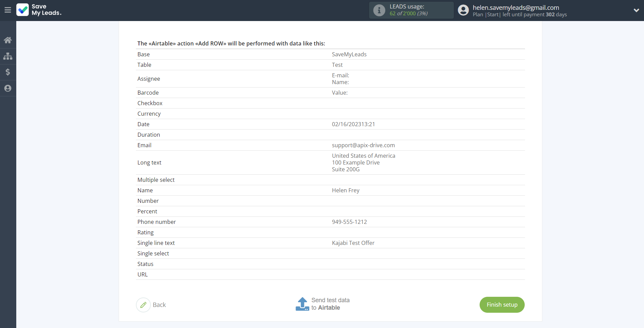The height and width of the screenshot is (328, 644).
Task: Click the Rating row label
Action: coord(145,232)
